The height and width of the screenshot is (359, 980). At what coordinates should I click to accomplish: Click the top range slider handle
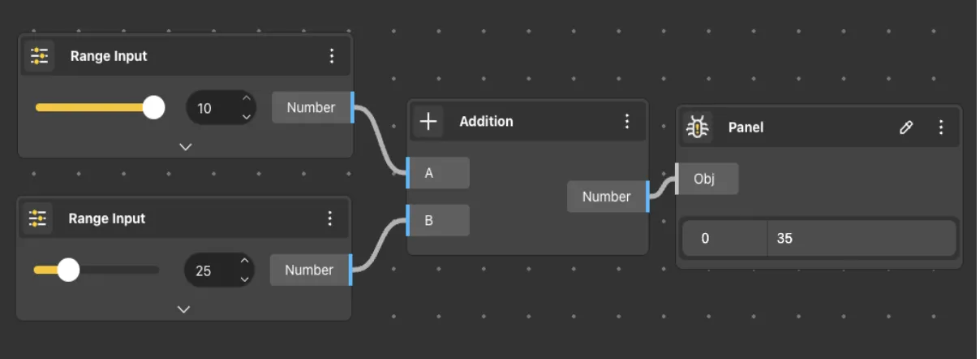click(x=153, y=107)
